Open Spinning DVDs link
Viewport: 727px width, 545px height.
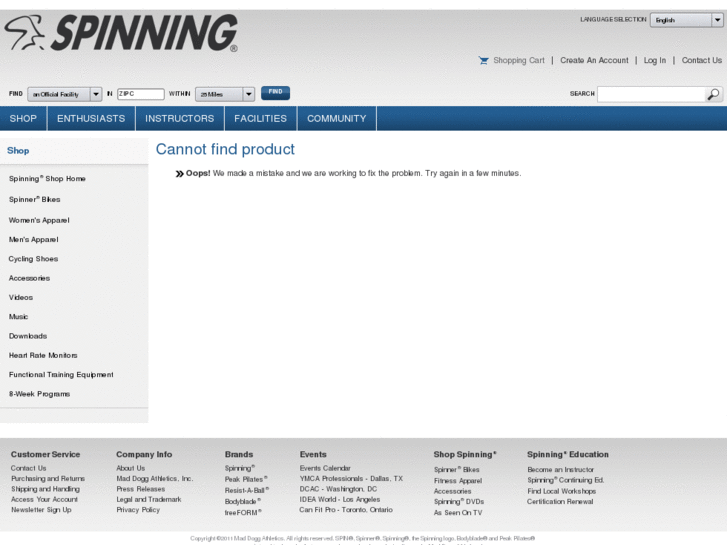(459, 501)
